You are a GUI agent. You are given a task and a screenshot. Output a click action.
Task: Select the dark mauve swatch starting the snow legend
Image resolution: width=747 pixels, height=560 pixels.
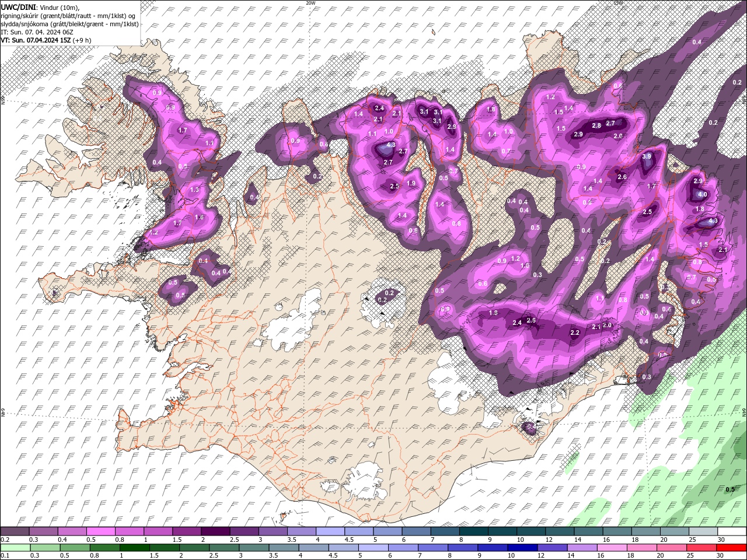pos(15,531)
